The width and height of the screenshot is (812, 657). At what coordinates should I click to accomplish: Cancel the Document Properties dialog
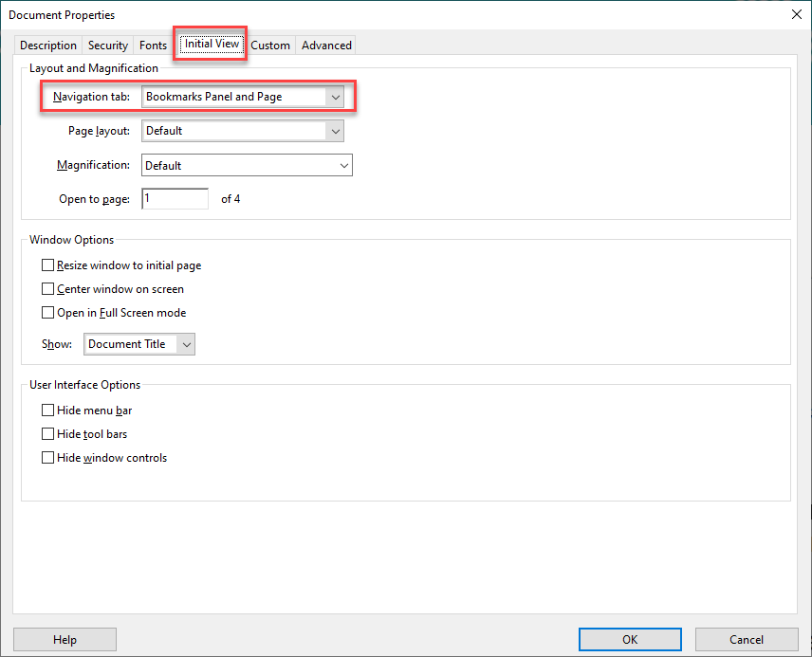click(747, 639)
